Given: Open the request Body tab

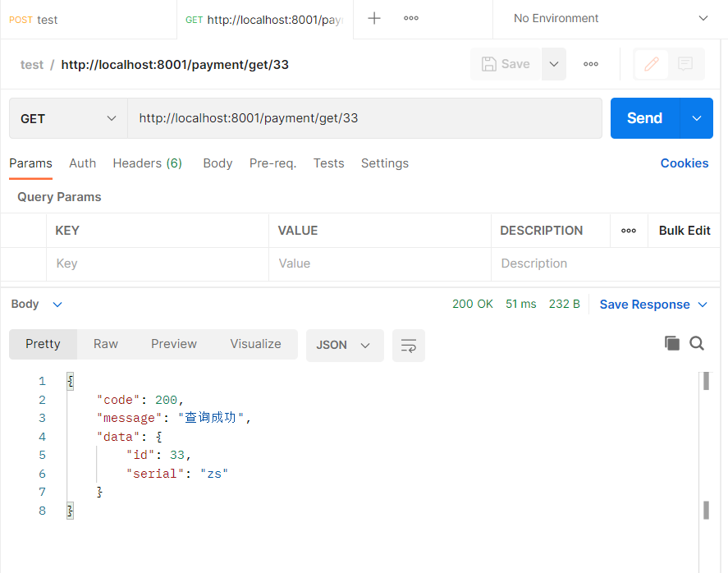Looking at the screenshot, I should coord(217,163).
